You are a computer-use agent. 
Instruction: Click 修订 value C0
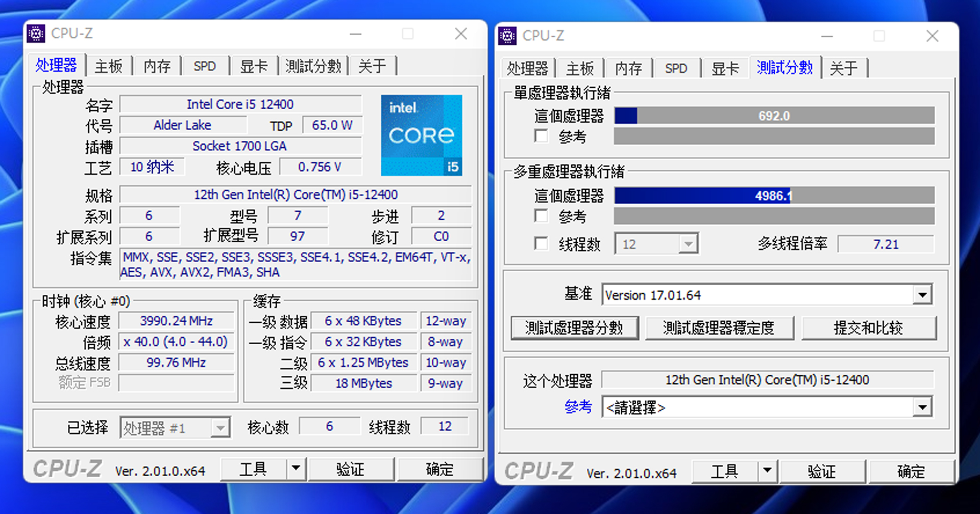(441, 237)
